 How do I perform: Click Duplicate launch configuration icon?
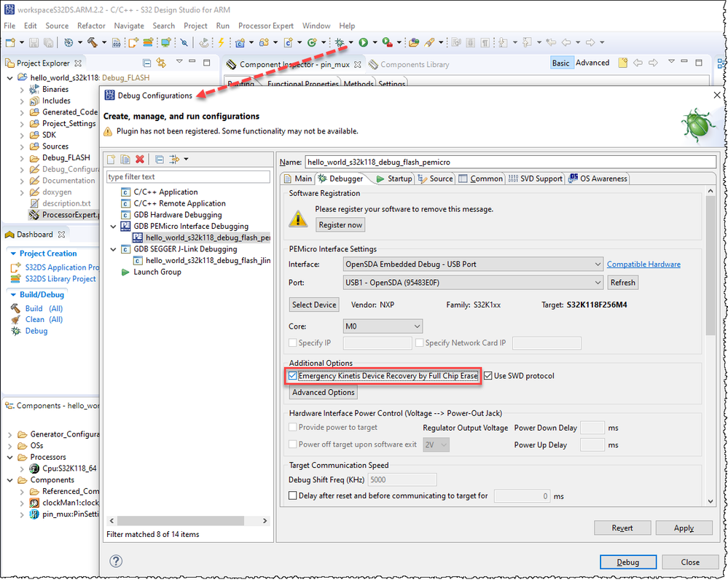(x=125, y=160)
